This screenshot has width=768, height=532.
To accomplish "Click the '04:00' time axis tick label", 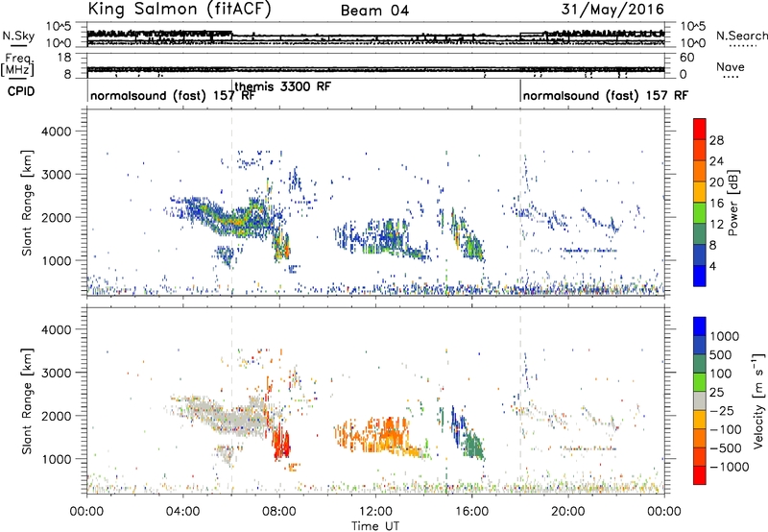I will coord(183,512).
